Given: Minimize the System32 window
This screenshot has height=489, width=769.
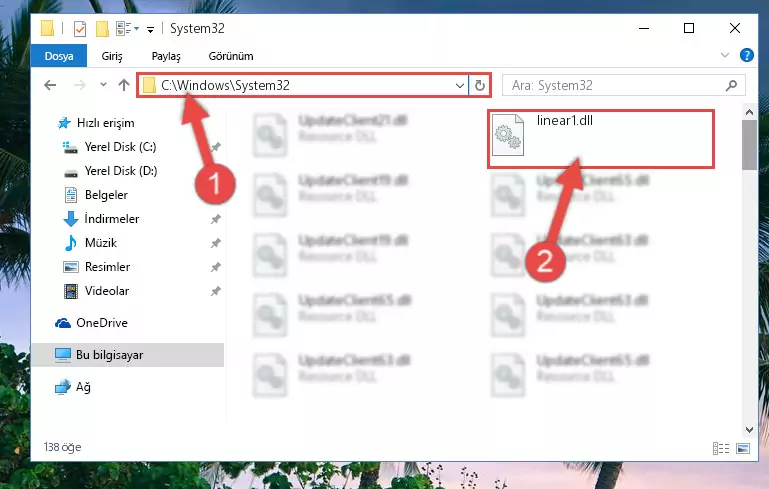Looking at the screenshot, I should pyautogui.click(x=644, y=28).
